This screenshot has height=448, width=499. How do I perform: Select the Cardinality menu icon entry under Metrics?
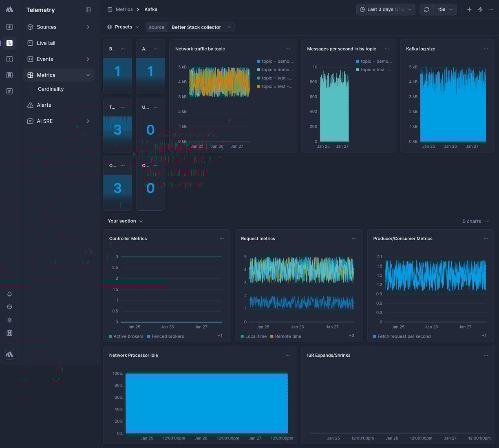(x=51, y=89)
